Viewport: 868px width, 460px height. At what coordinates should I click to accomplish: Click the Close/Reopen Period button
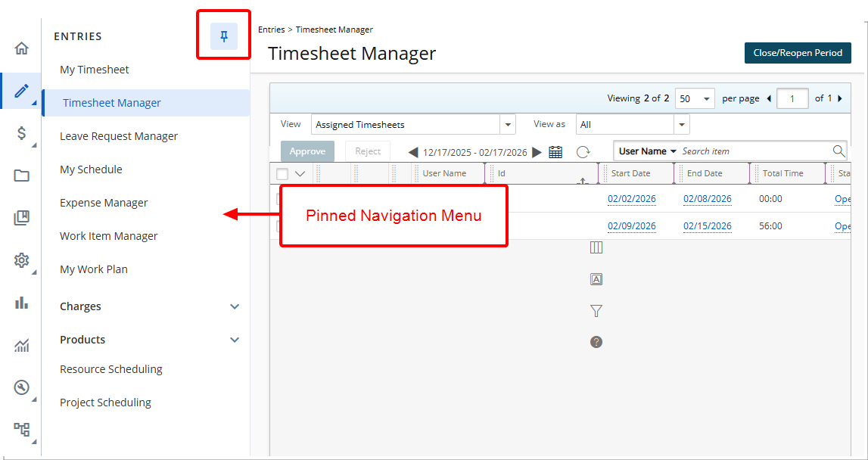(798, 53)
